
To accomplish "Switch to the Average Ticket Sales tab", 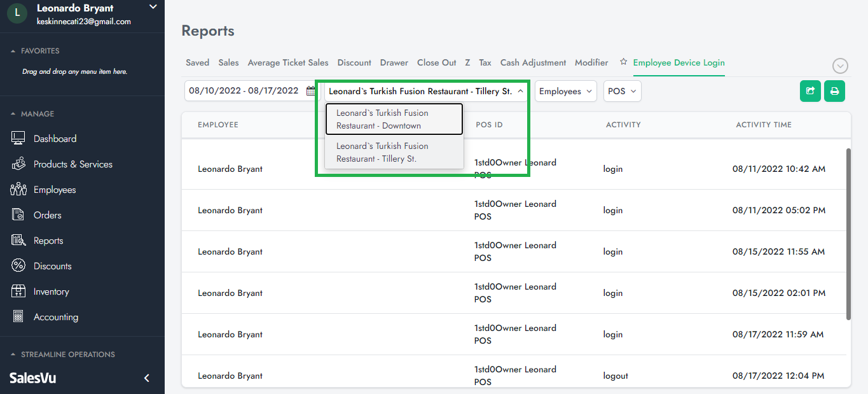I will tap(288, 62).
